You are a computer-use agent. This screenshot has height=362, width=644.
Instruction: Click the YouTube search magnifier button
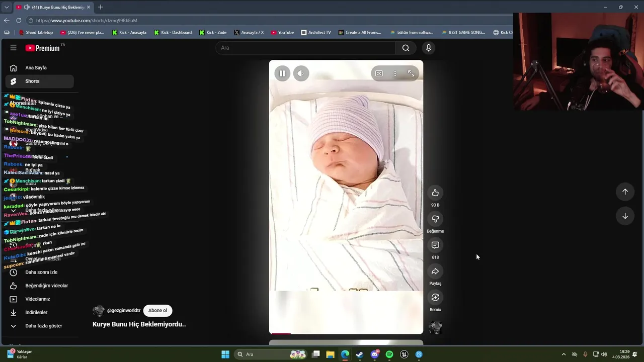click(406, 48)
